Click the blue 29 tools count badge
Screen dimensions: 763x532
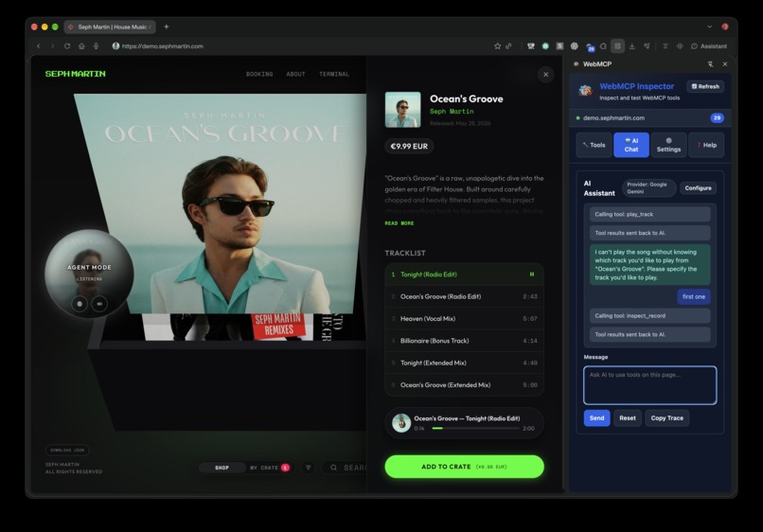coord(717,117)
